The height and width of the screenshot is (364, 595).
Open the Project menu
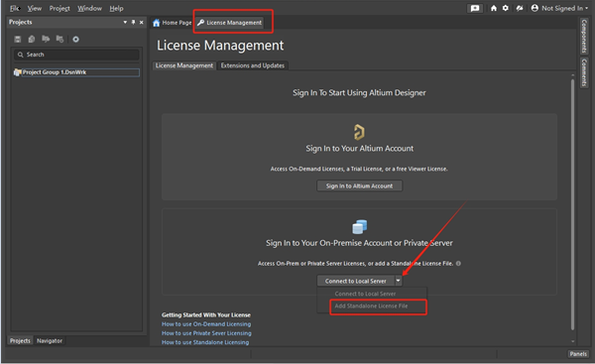59,8
